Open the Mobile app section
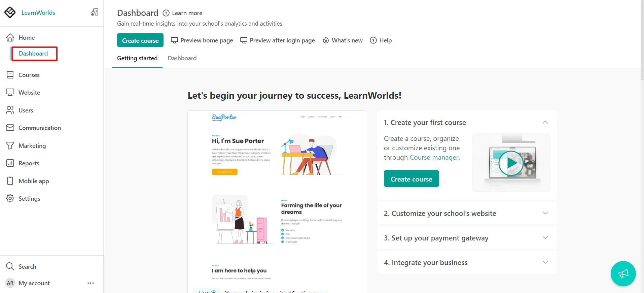Image resolution: width=644 pixels, height=293 pixels. point(34,181)
